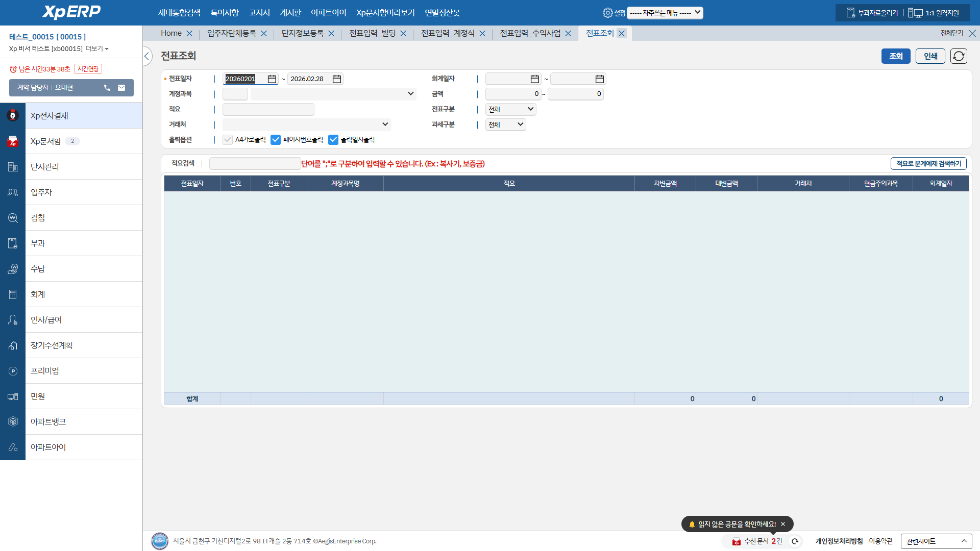
Task: Open the 게시판 top menu
Action: point(290,13)
